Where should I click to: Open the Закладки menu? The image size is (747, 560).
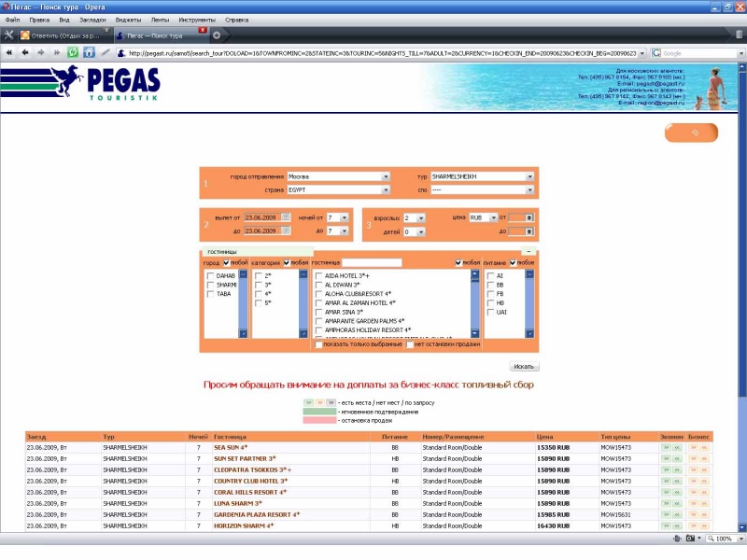[92, 19]
